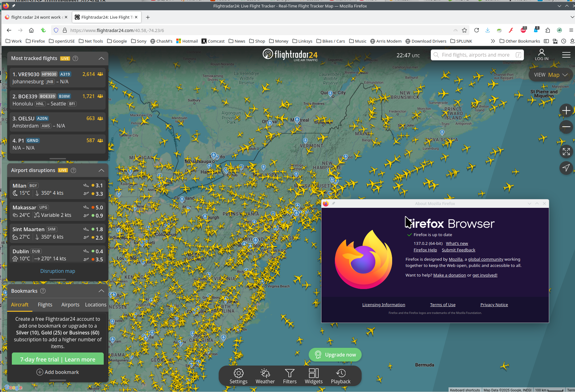This screenshot has height=392, width=575.
Task: Open the Other Bookmarks folder
Action: click(520, 41)
